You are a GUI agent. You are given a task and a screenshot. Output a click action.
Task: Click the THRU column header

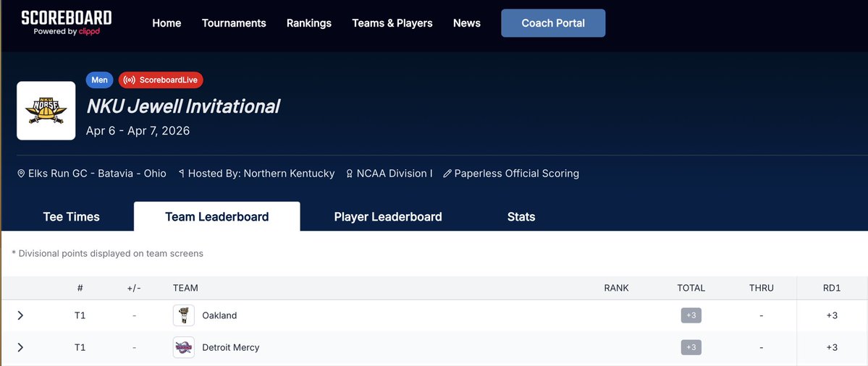tap(761, 288)
